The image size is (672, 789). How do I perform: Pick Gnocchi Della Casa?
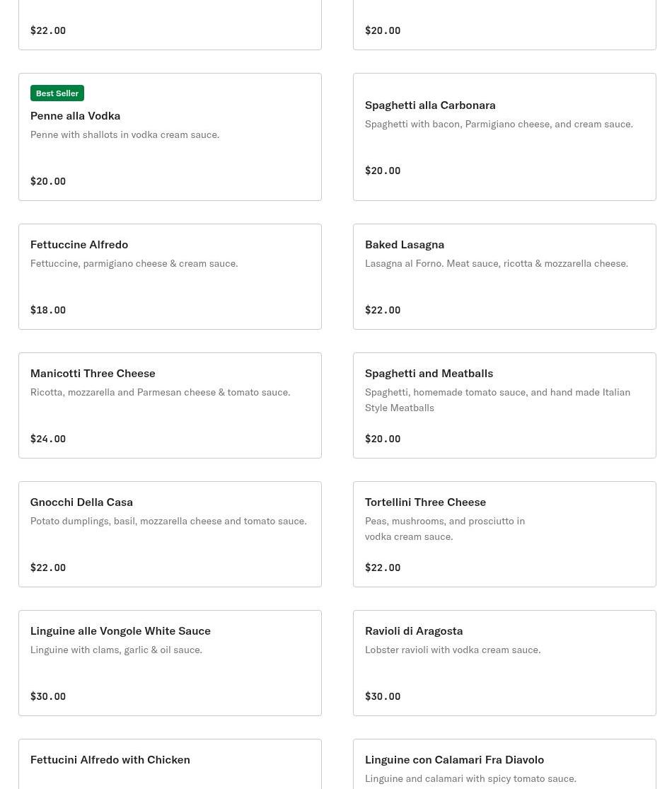81,502
